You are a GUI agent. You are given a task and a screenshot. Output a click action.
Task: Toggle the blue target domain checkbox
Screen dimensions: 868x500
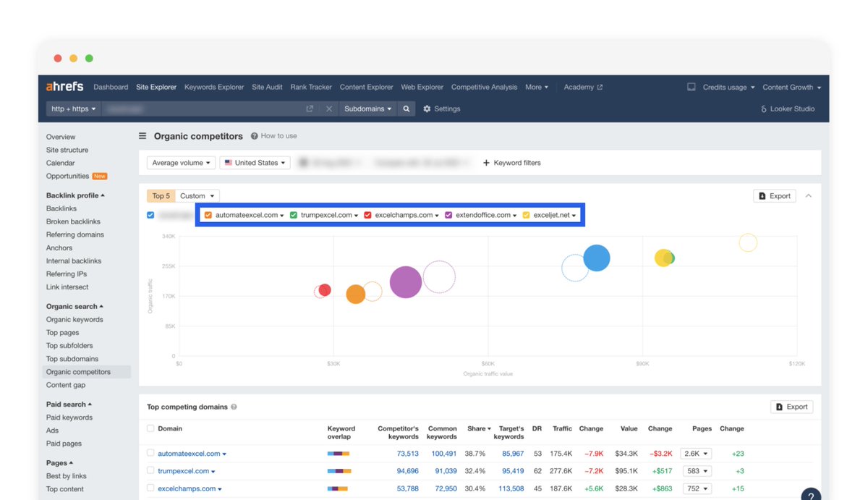[150, 215]
